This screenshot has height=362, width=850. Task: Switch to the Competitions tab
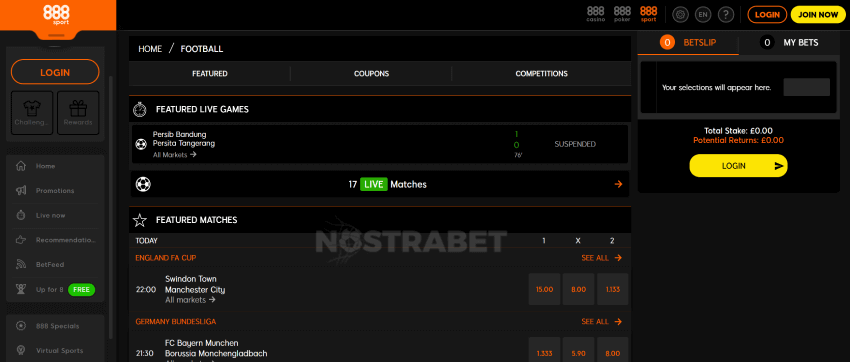point(542,74)
